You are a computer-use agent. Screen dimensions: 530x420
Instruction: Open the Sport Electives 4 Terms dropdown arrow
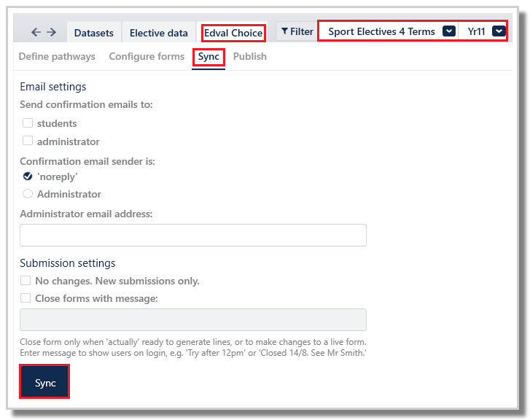click(x=449, y=31)
